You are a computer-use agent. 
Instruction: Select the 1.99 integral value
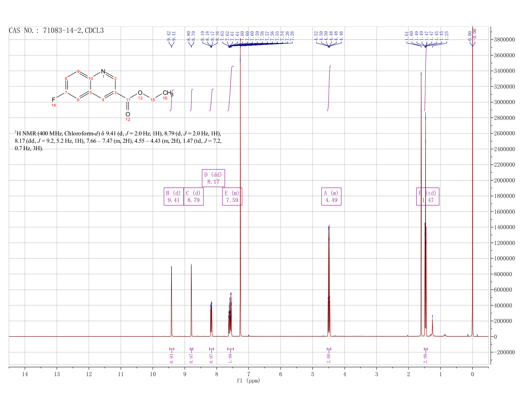coord(230,358)
